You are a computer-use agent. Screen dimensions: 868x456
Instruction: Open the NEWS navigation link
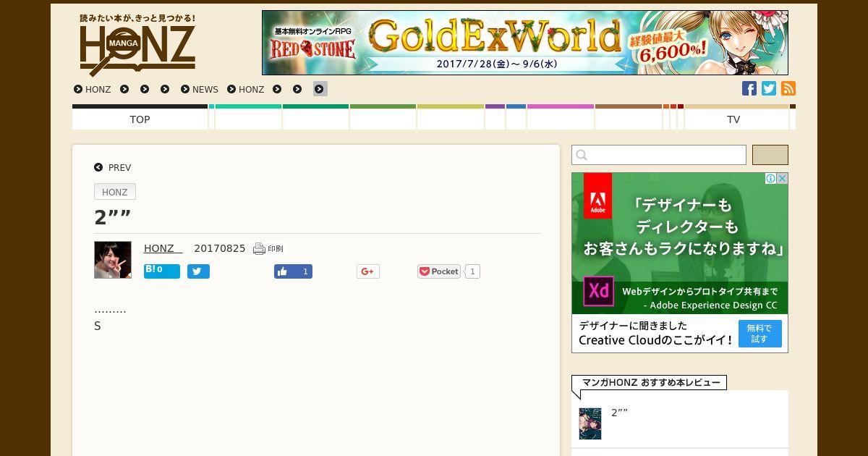[x=200, y=89]
